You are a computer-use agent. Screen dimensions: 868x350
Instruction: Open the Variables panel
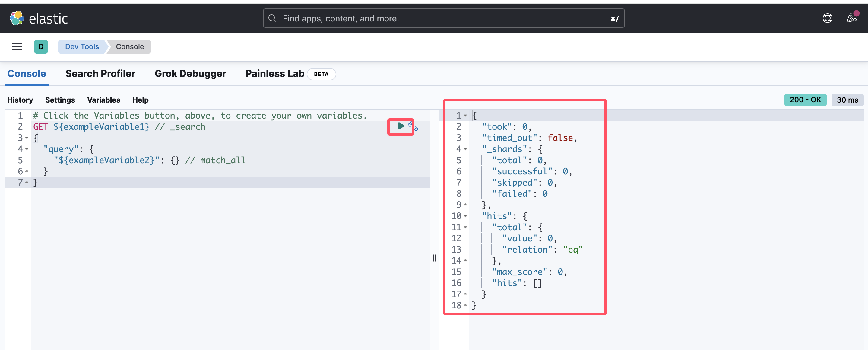click(103, 100)
